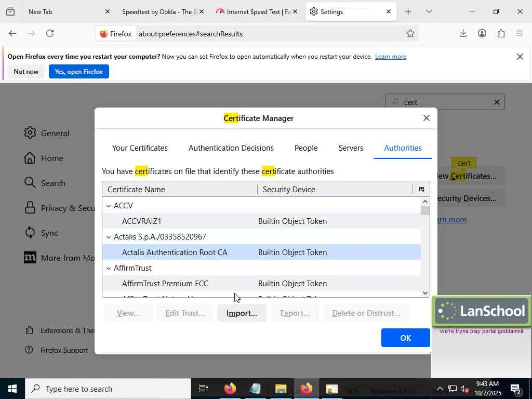Open the Extensions puzzle icon
Viewport: 532px width, 399px height.
[x=501, y=33]
